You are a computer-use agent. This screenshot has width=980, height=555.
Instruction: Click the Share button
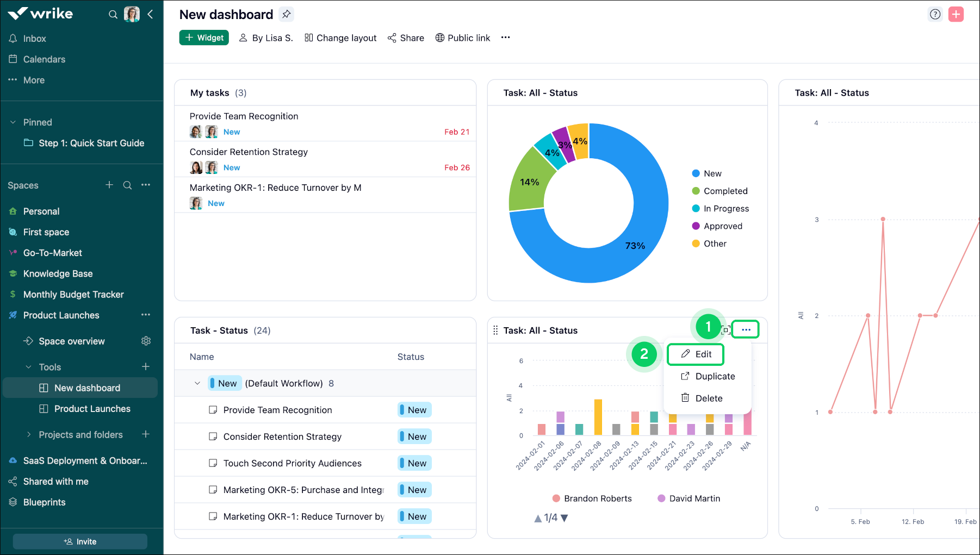tap(406, 38)
